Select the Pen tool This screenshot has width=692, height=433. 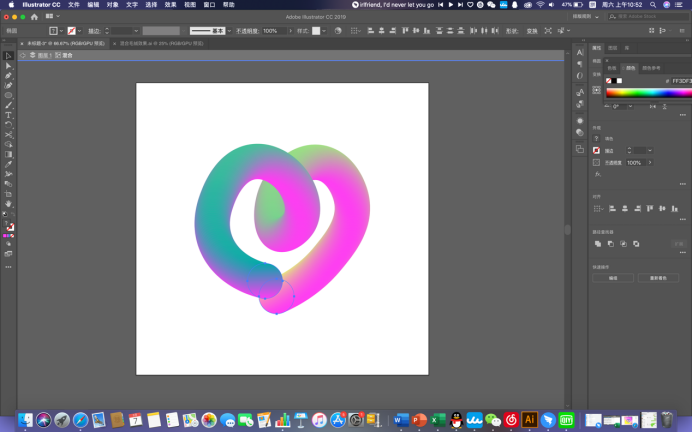click(x=8, y=75)
